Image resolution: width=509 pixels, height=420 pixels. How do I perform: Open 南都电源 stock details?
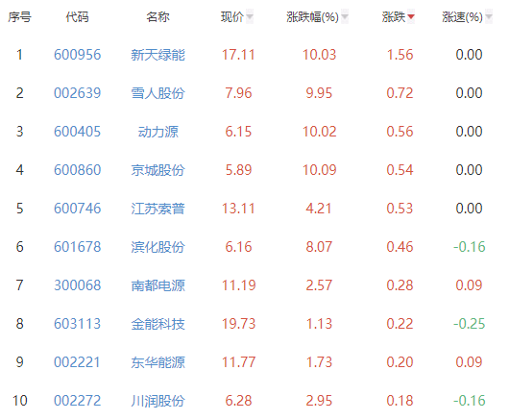pos(158,285)
